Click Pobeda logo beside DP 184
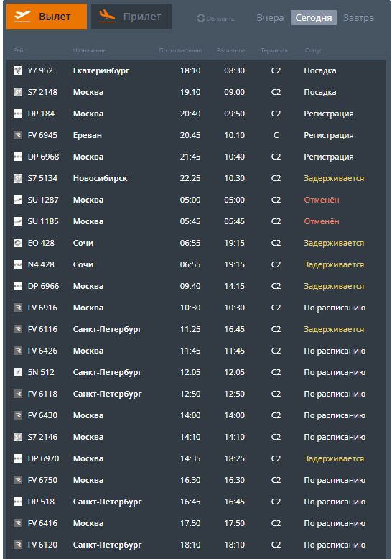This screenshot has height=559, width=392. [18, 114]
